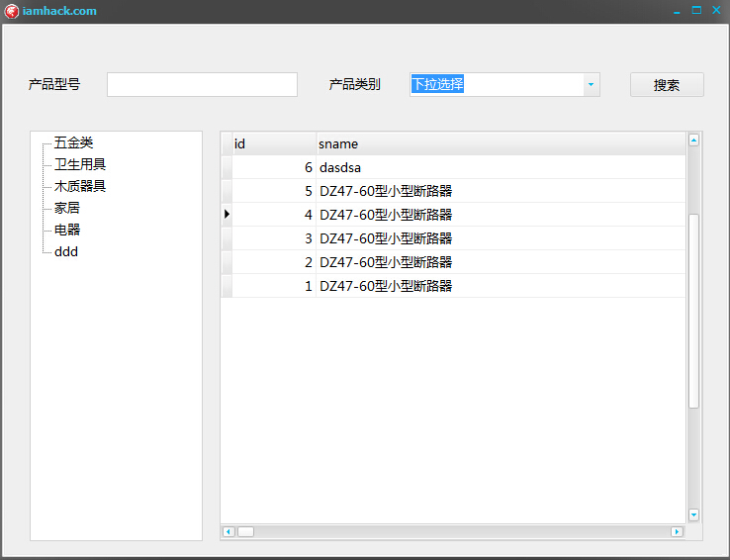Open the 产品类别 dropdown arrow
The height and width of the screenshot is (560, 730).
(592, 85)
